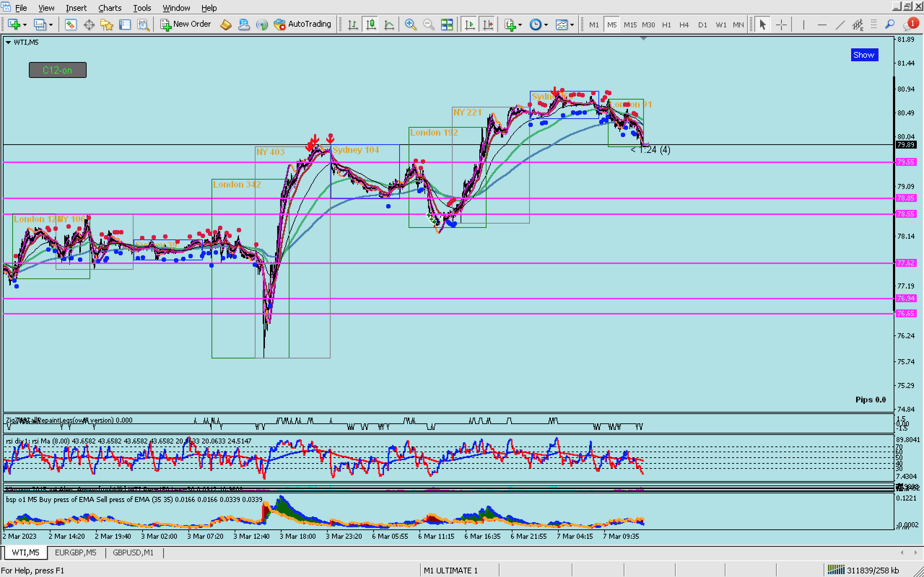Image resolution: width=924 pixels, height=577 pixels.
Task: Open the Data Window crosshair icon
Action: click(88, 25)
